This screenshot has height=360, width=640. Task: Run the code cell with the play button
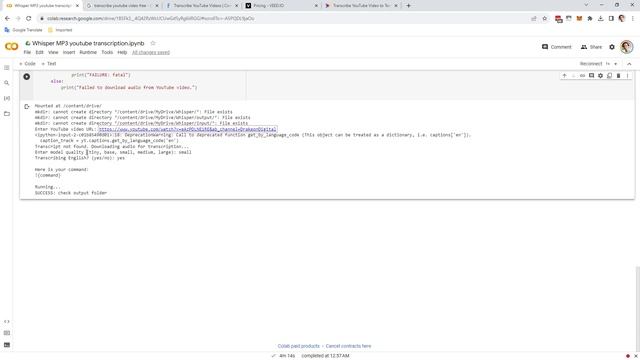(x=27, y=77)
